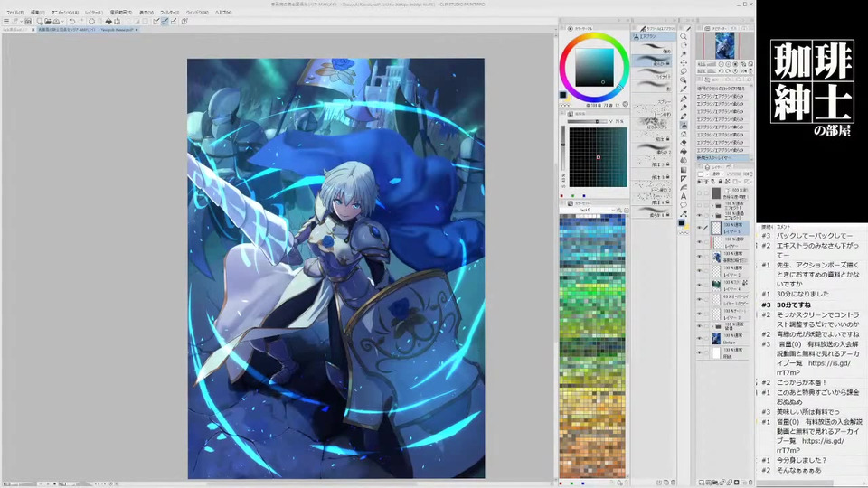The width and height of the screenshot is (868, 488).
Task: Hide the 用紙 paper layer
Action: click(699, 352)
